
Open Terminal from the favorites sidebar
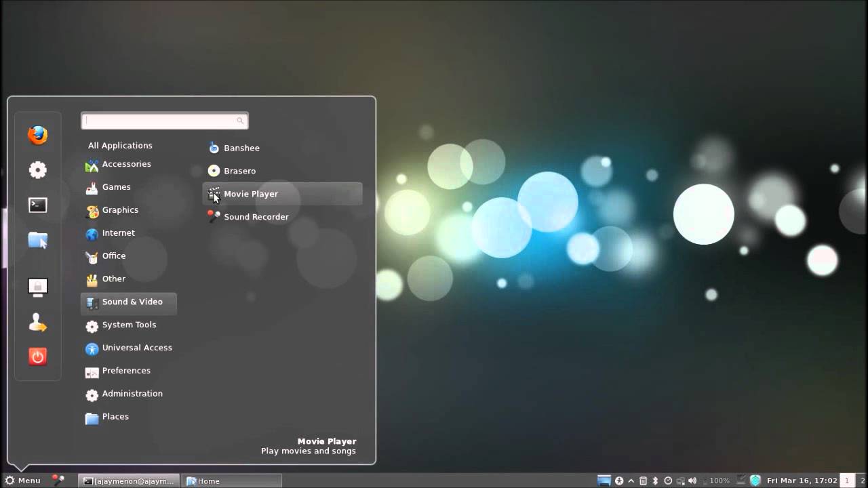(38, 205)
